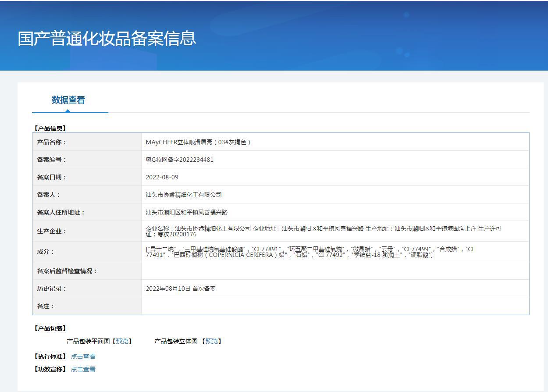Click the 备案人住所地址 row label

pos(61,212)
